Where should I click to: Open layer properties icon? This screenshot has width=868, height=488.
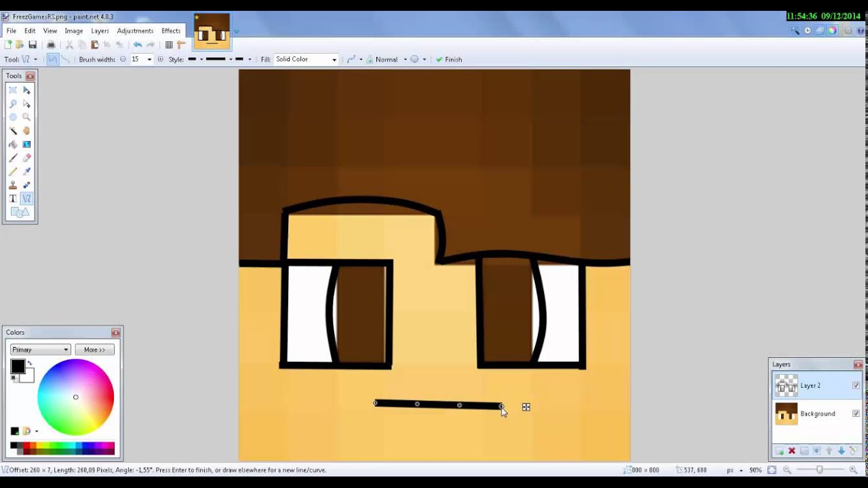(853, 451)
